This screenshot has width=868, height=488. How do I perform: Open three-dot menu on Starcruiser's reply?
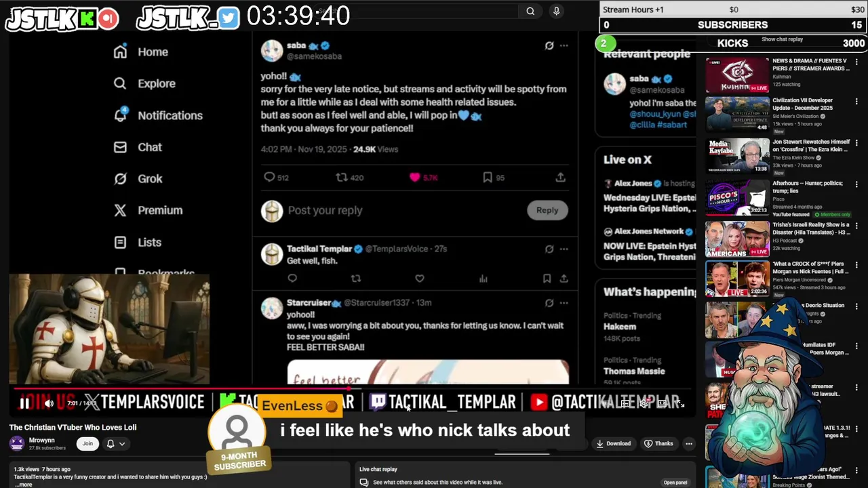click(x=564, y=303)
